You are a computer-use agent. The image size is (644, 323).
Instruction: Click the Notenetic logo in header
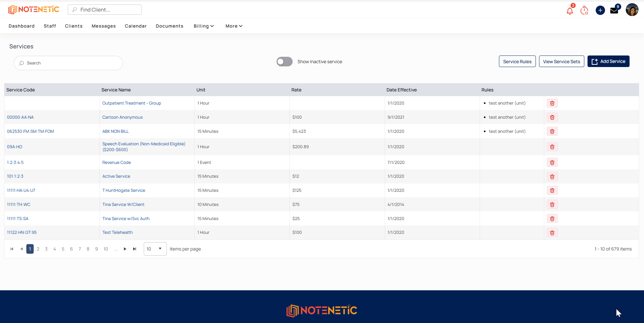pyautogui.click(x=34, y=10)
